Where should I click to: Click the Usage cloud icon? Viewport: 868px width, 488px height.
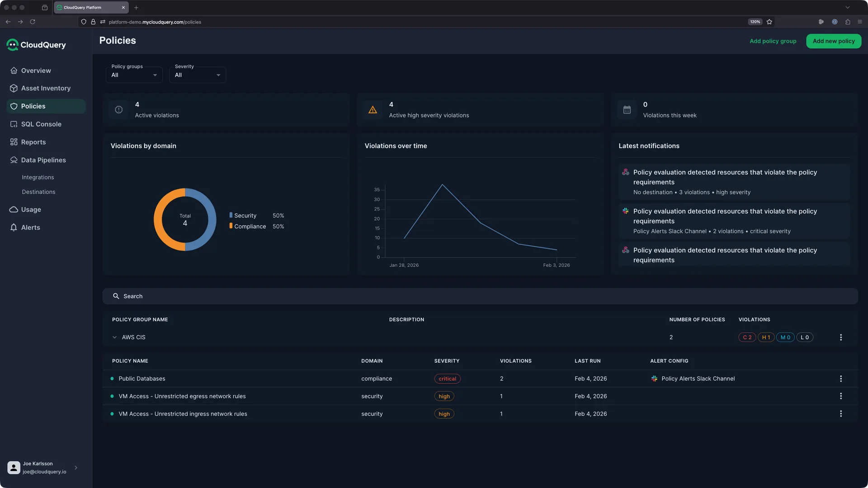[14, 210]
